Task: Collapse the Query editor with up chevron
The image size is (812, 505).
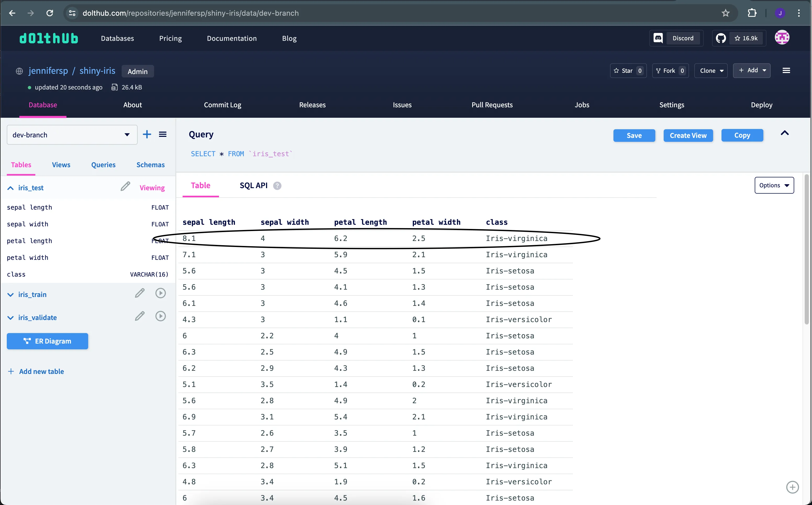Action: pyautogui.click(x=785, y=133)
